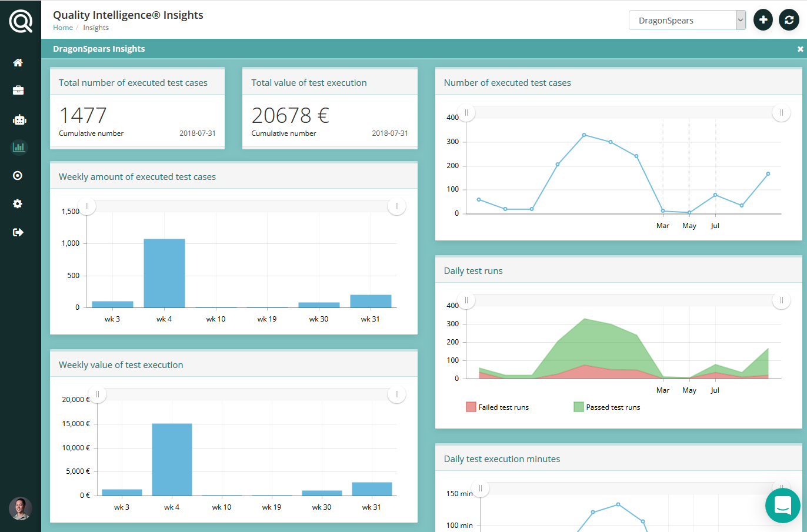807x532 pixels.
Task: Click the plus add button
Action: tap(763, 20)
